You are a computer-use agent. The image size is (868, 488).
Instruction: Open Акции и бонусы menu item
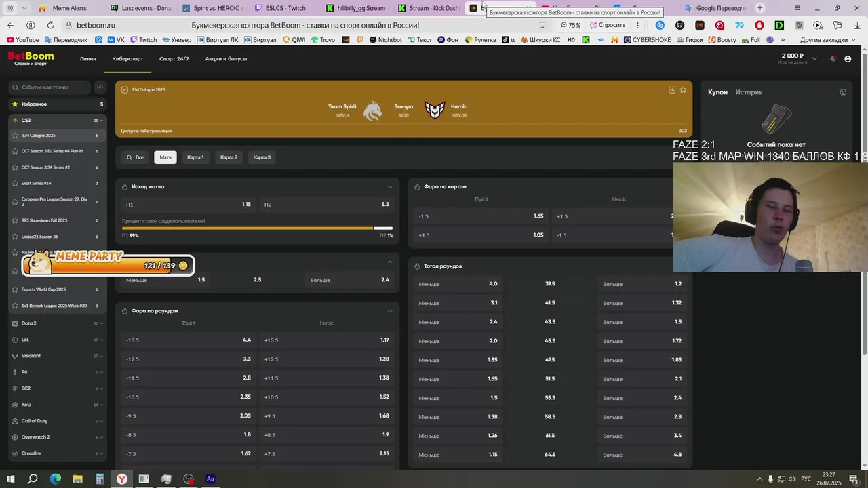[x=226, y=59]
